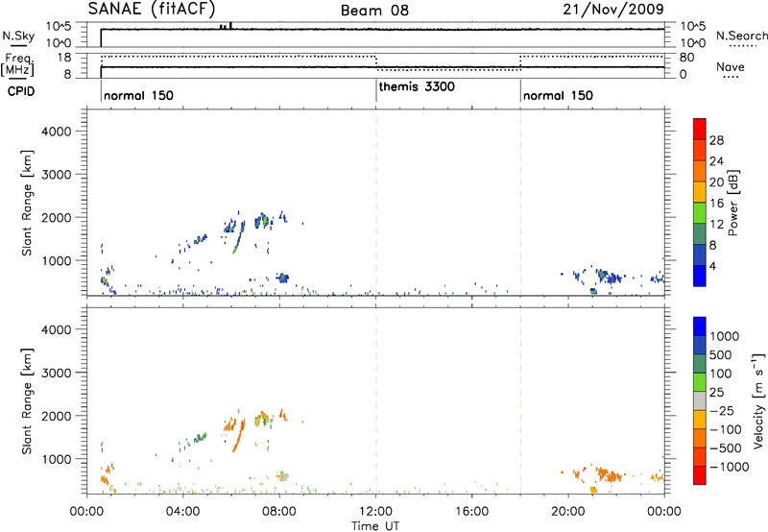Click the 16:00 time tick label
Screen dimensions: 768x532
[x=472, y=512]
